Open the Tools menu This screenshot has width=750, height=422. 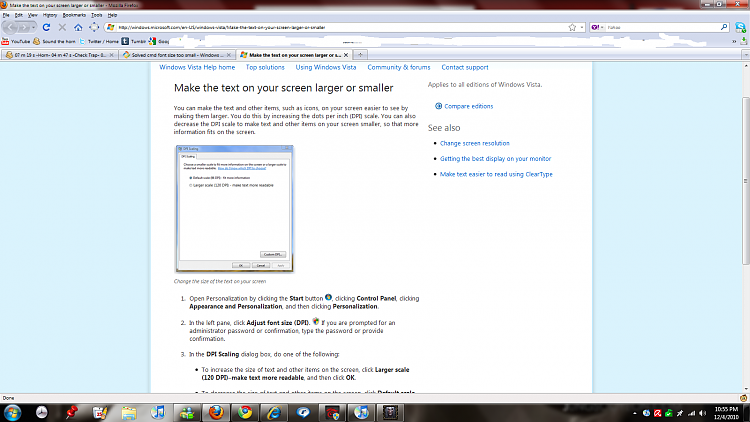click(97, 15)
